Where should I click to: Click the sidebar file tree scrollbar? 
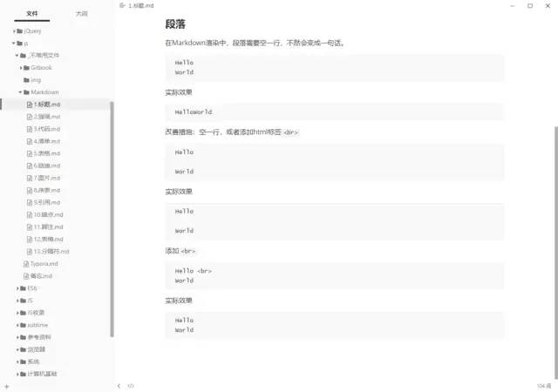coord(112,220)
